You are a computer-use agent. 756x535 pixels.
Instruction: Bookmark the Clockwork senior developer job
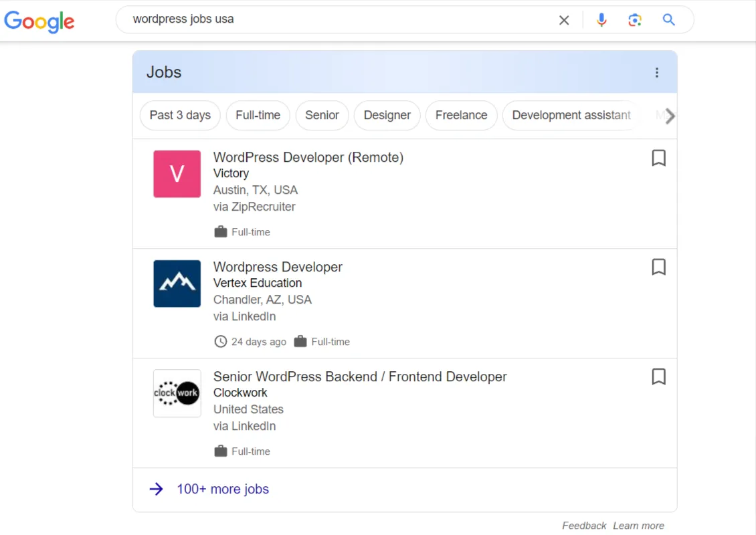pos(658,377)
